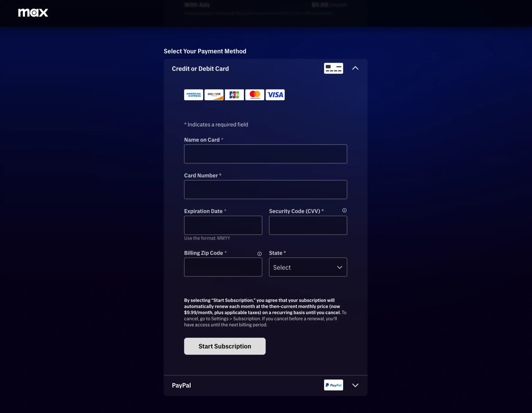The width and height of the screenshot is (532, 413).
Task: Expand the PayPal payment section
Action: point(355,385)
